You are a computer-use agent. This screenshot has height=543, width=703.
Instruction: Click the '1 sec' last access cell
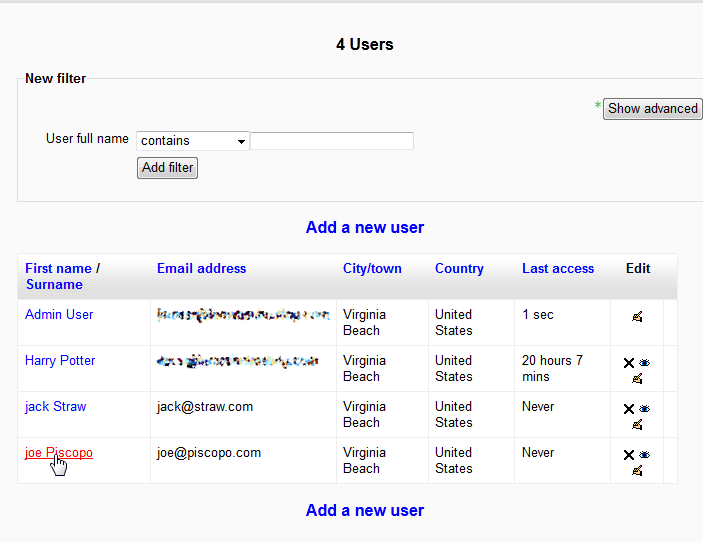562,323
